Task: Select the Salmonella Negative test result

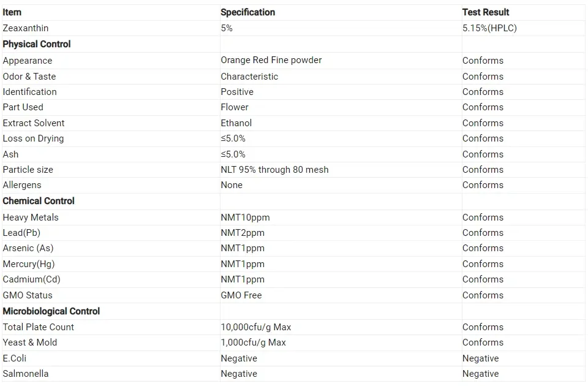Action: [x=480, y=374]
